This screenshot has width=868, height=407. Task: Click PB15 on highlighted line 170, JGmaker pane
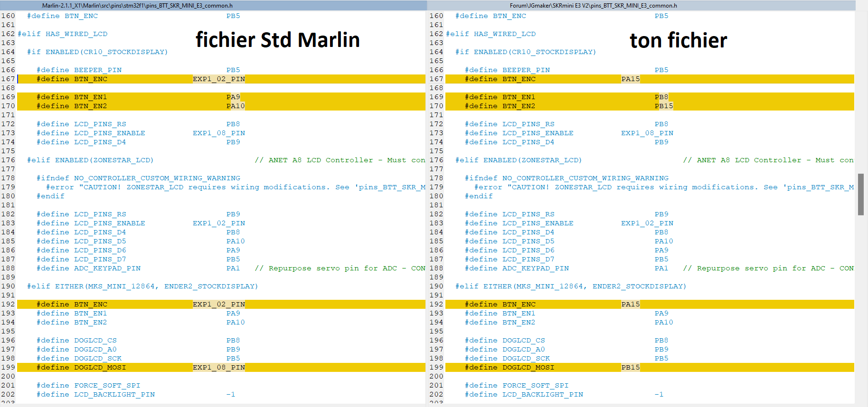[664, 106]
